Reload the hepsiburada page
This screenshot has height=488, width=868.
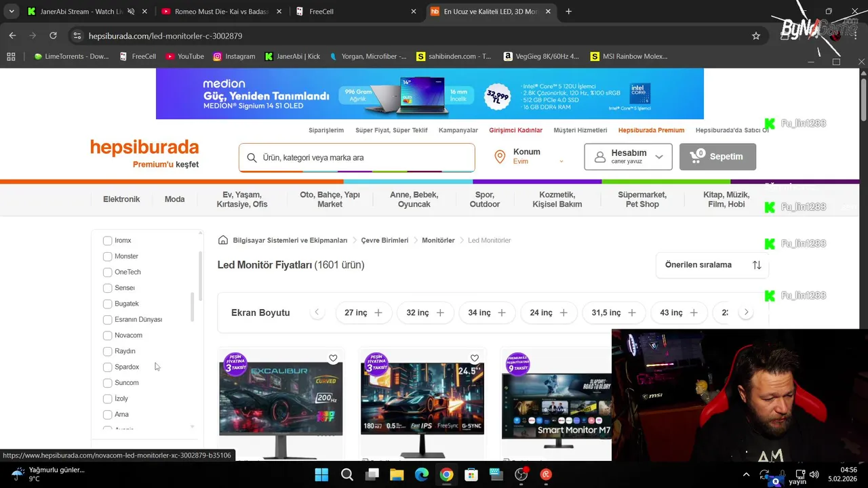click(x=53, y=35)
